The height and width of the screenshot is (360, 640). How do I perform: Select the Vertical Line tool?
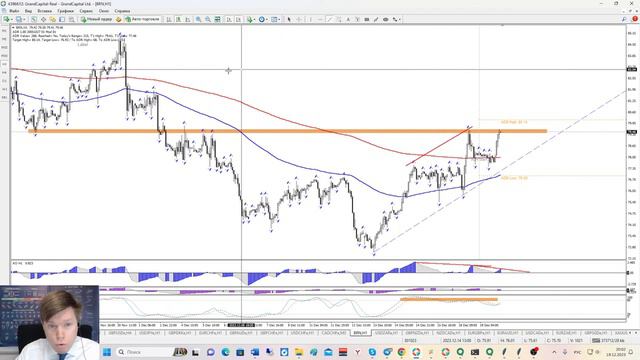(x=310, y=19)
